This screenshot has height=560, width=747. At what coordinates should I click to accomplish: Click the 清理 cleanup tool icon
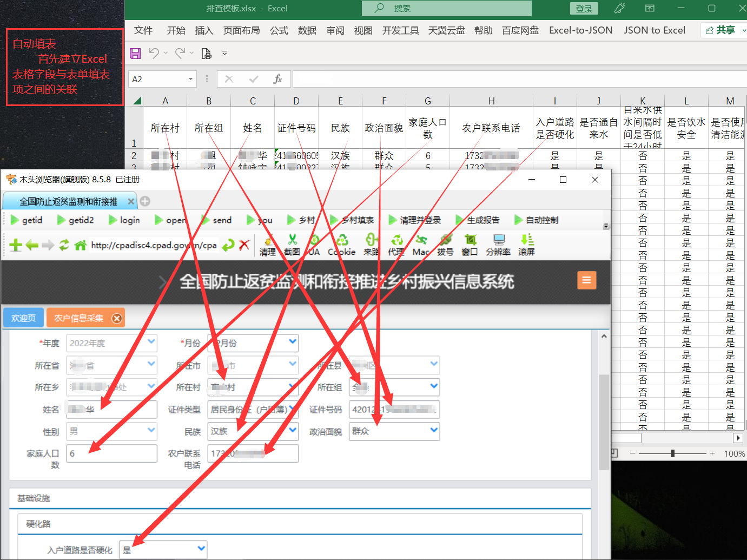pos(267,245)
